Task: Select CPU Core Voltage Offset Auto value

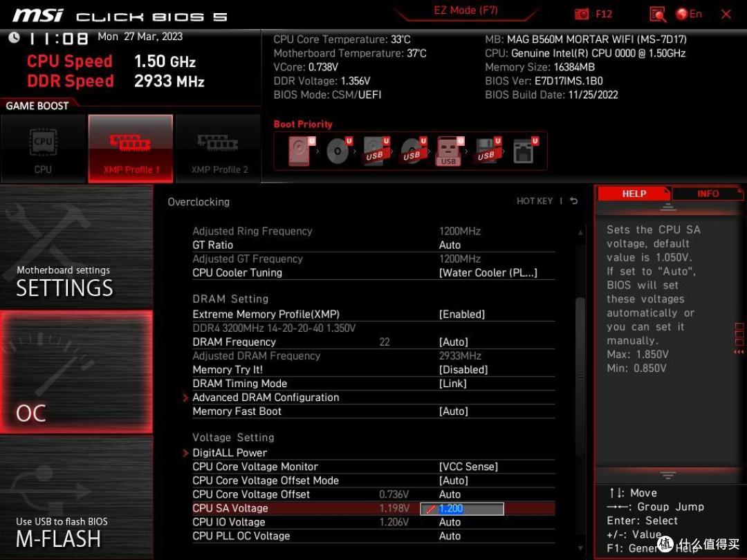Action: (450, 494)
